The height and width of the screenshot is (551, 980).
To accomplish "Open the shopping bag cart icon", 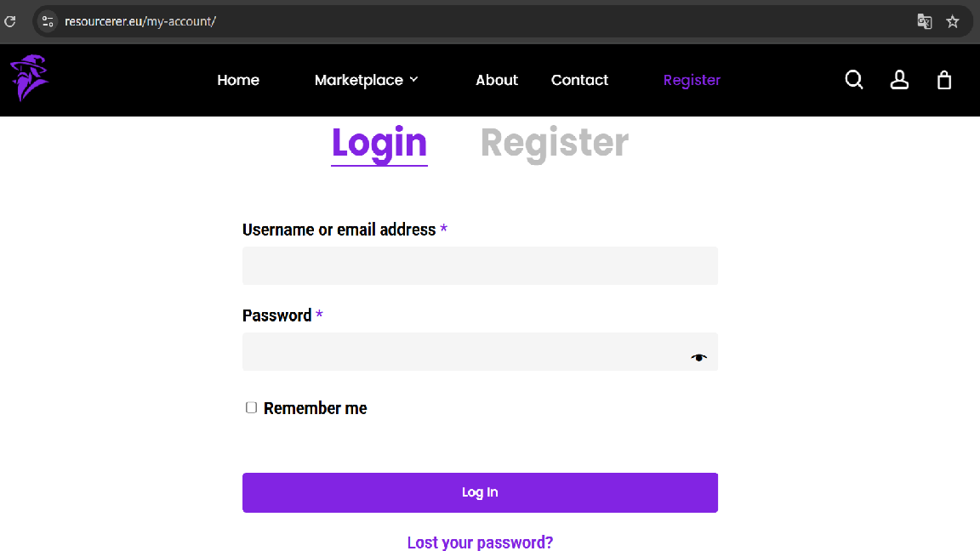I will 943,80.
